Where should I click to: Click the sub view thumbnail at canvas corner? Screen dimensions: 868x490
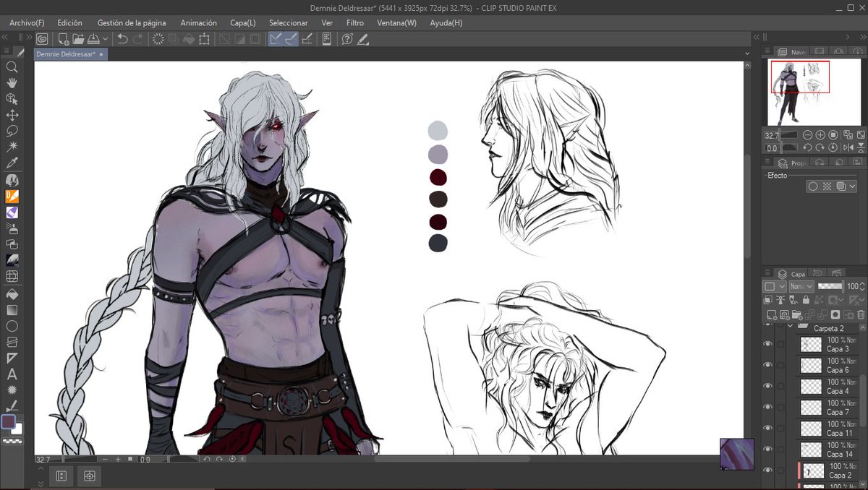point(737,454)
